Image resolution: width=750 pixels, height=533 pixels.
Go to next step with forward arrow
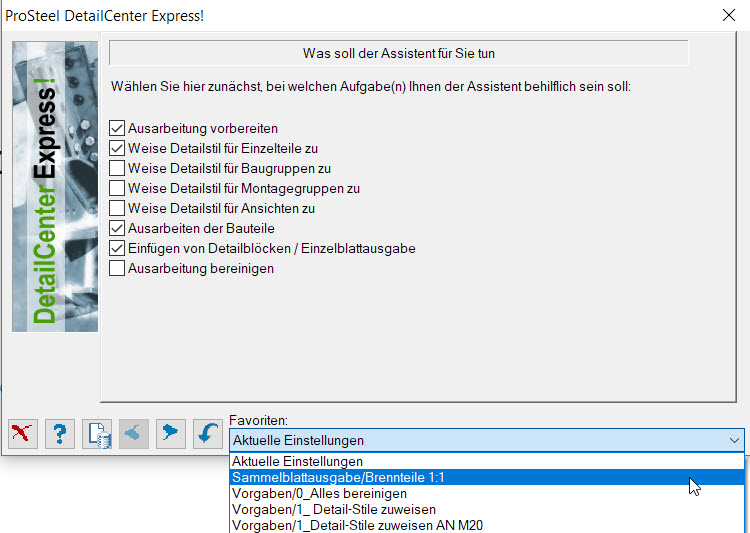[x=171, y=434]
